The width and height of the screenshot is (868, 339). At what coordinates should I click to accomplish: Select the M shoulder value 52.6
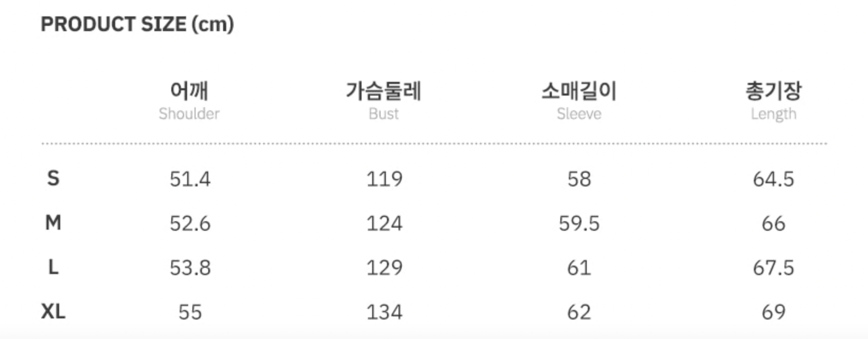[x=190, y=224]
